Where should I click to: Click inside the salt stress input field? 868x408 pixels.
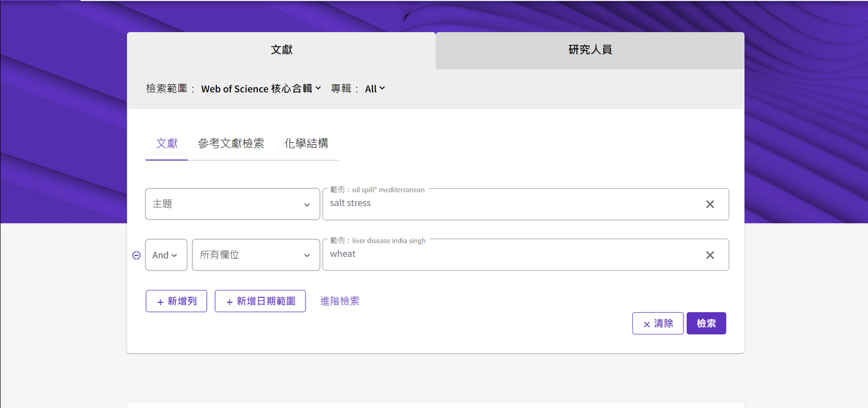(x=482, y=204)
